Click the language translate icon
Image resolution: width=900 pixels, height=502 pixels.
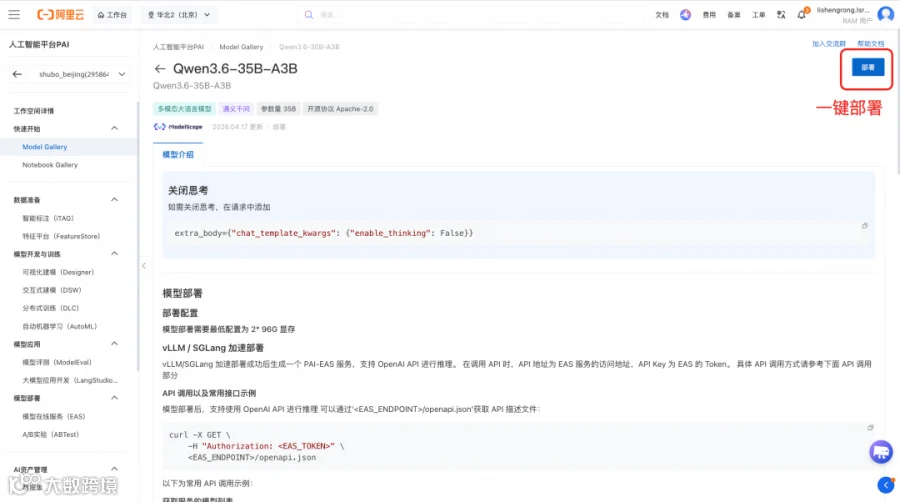point(781,15)
